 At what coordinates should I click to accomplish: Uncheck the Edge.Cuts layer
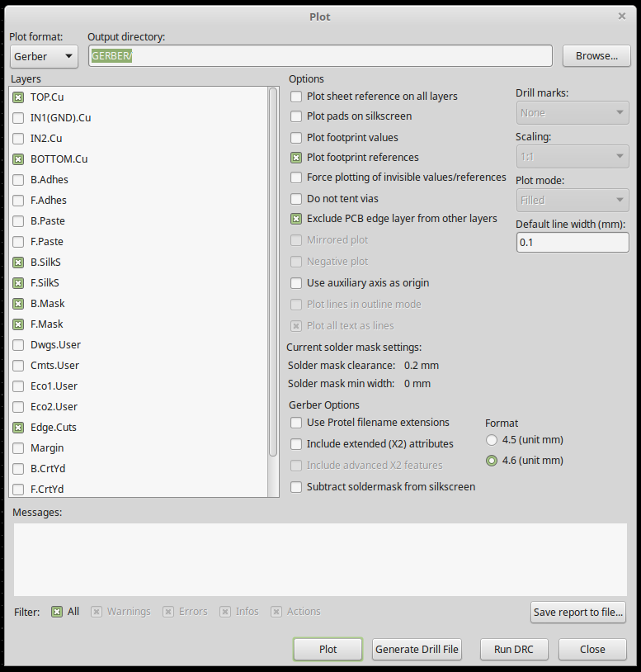click(18, 428)
